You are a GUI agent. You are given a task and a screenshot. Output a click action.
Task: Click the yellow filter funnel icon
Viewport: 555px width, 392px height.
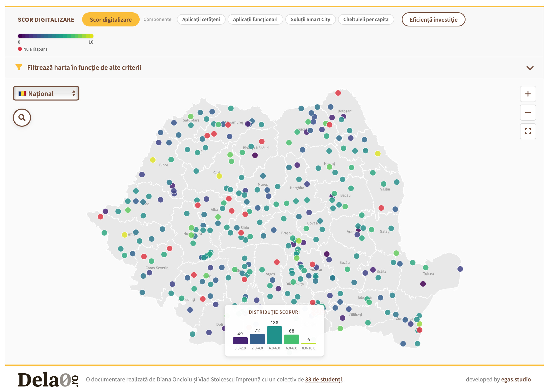pos(19,67)
